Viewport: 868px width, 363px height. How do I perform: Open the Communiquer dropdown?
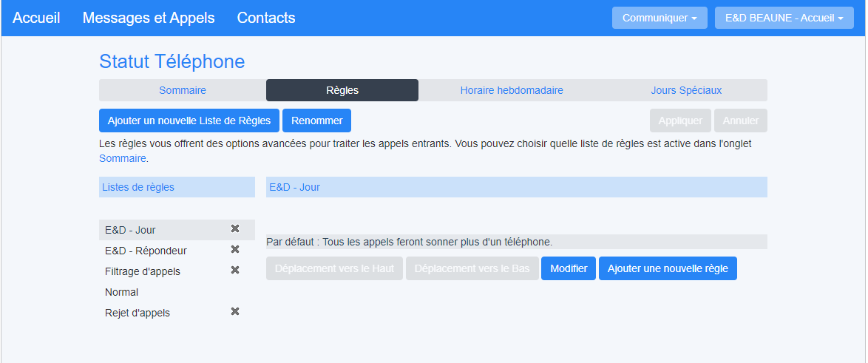coord(659,18)
